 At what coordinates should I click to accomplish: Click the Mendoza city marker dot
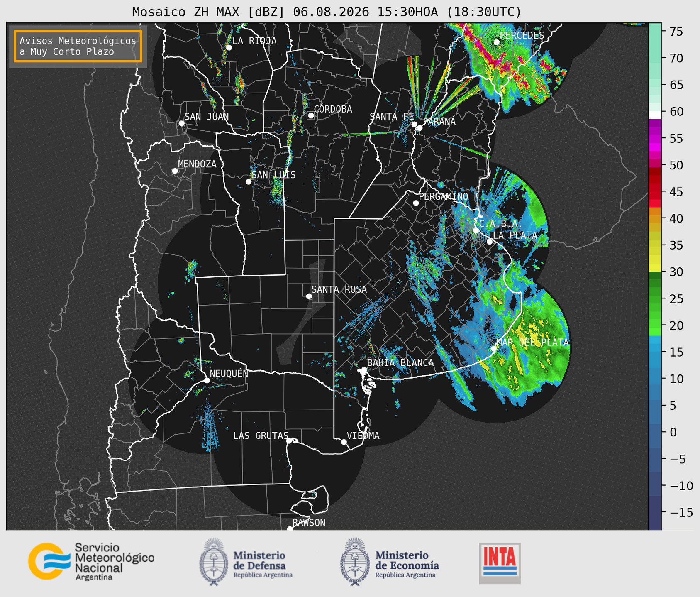(175, 171)
